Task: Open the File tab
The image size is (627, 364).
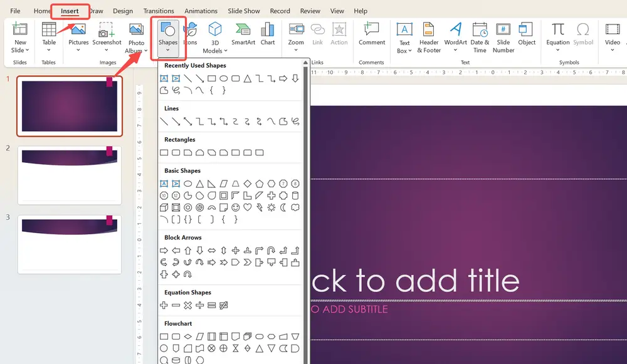Action: point(15,11)
